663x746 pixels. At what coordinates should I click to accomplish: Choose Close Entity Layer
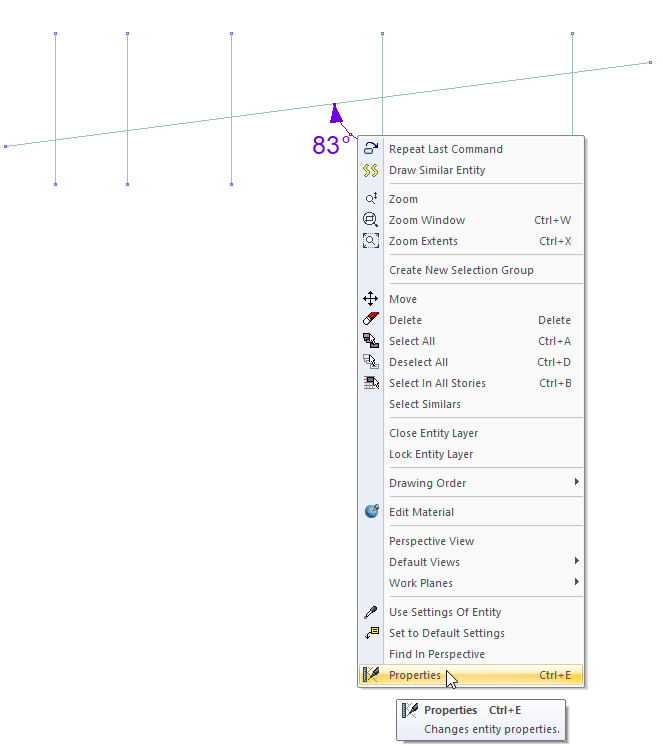(x=471, y=433)
